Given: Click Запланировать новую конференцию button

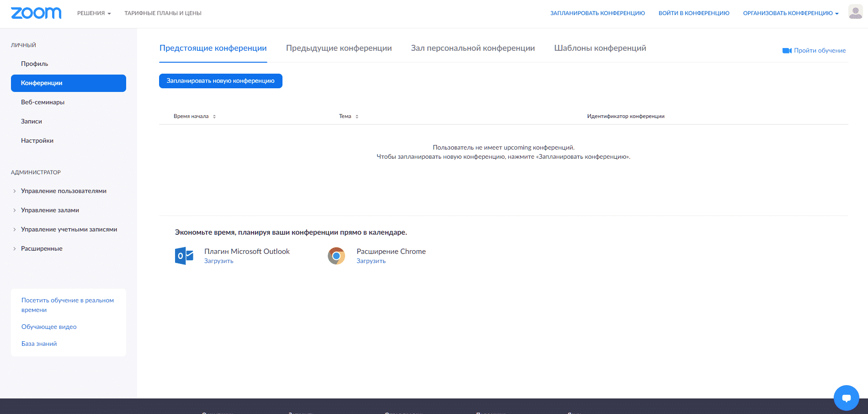Looking at the screenshot, I should coord(220,81).
